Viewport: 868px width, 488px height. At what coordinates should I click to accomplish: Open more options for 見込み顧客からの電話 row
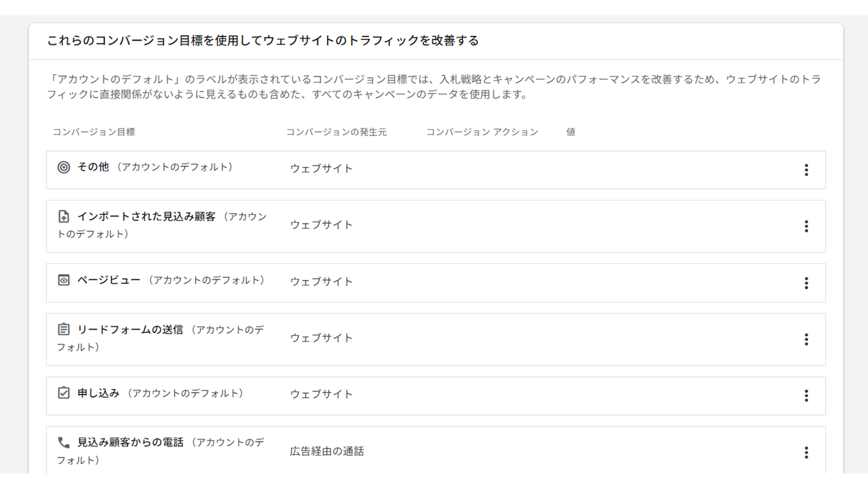pyautogui.click(x=806, y=452)
